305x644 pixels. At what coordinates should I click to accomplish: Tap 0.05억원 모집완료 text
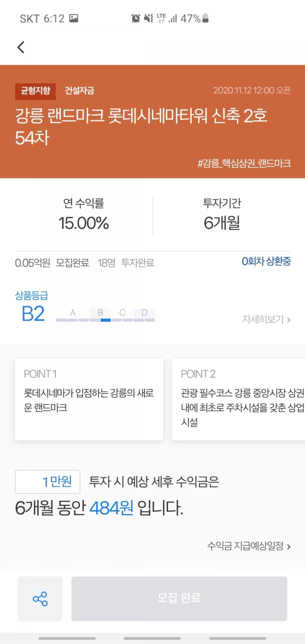point(52,263)
